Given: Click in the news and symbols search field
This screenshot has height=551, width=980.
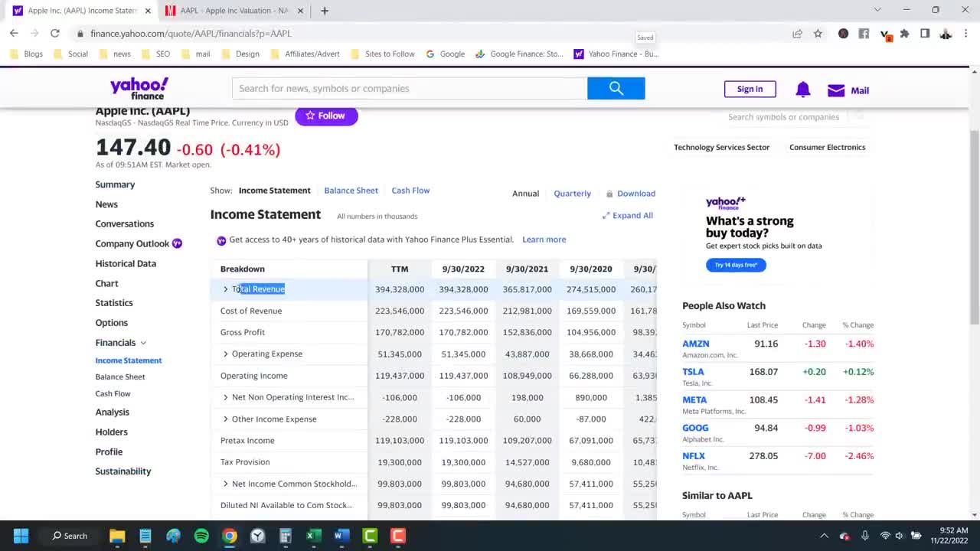Looking at the screenshot, I should click(410, 89).
